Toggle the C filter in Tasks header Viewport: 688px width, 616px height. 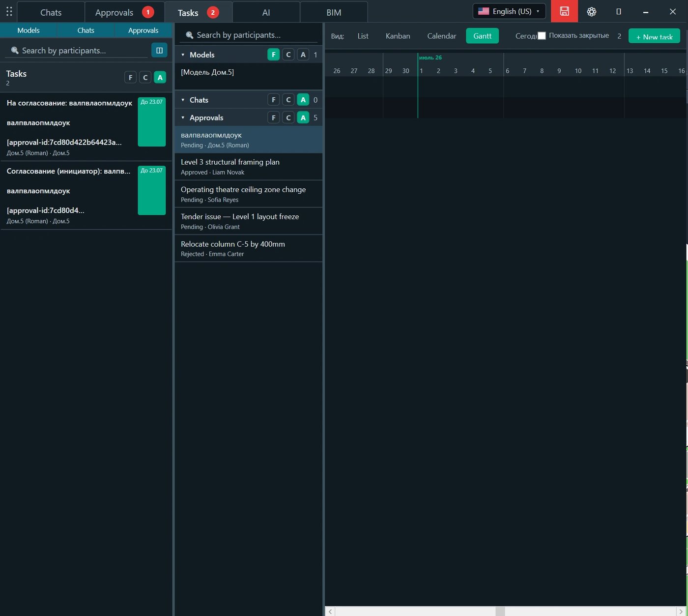[x=145, y=77]
